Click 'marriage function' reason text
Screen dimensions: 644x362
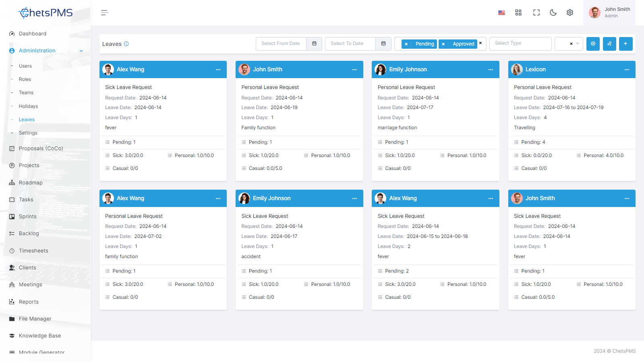397,128
